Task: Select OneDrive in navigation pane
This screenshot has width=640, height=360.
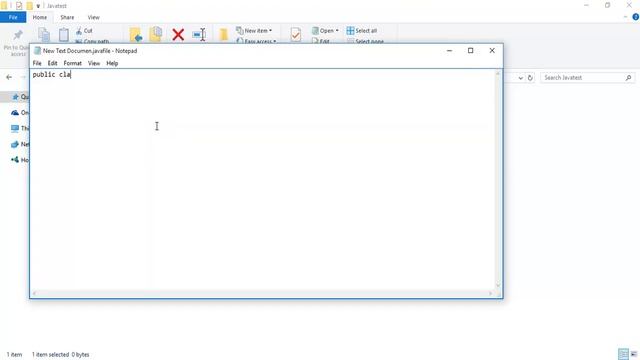Action: pos(20,113)
